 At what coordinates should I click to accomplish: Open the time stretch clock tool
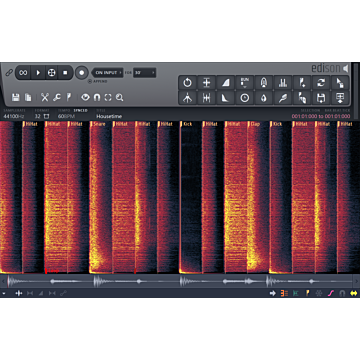coord(245,98)
